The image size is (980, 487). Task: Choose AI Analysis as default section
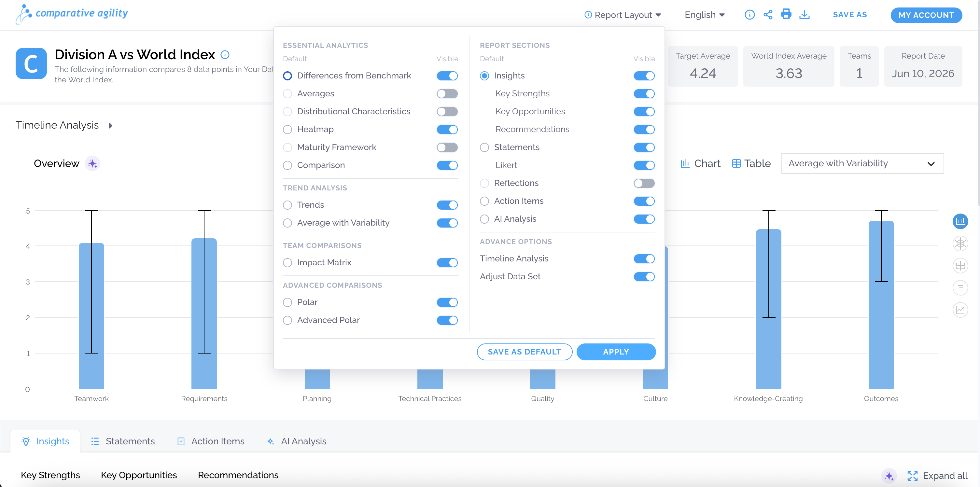coord(484,219)
